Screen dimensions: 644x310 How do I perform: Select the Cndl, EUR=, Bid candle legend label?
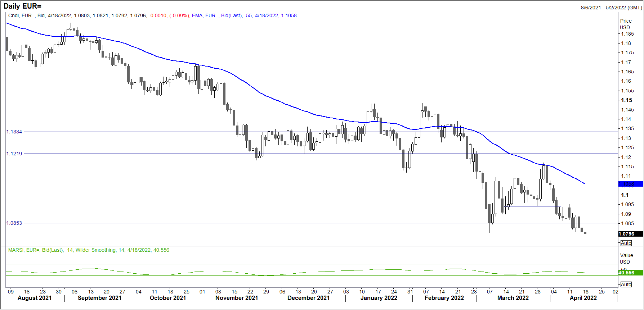point(27,15)
